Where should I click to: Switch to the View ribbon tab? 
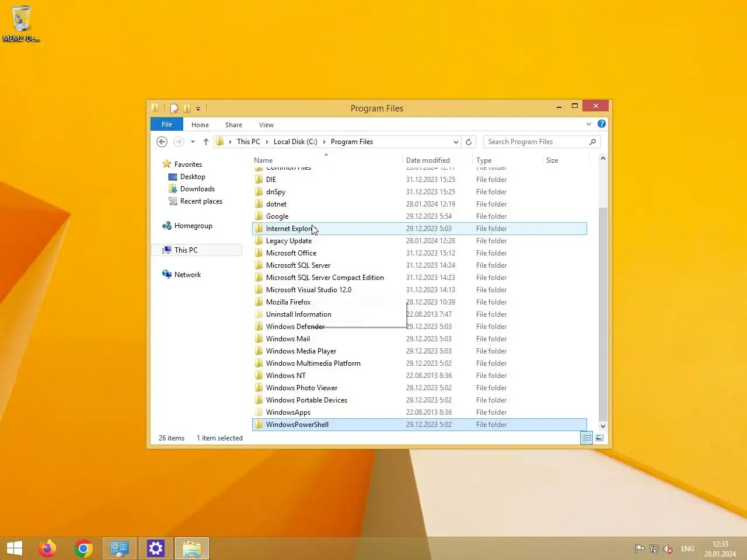[x=266, y=125]
